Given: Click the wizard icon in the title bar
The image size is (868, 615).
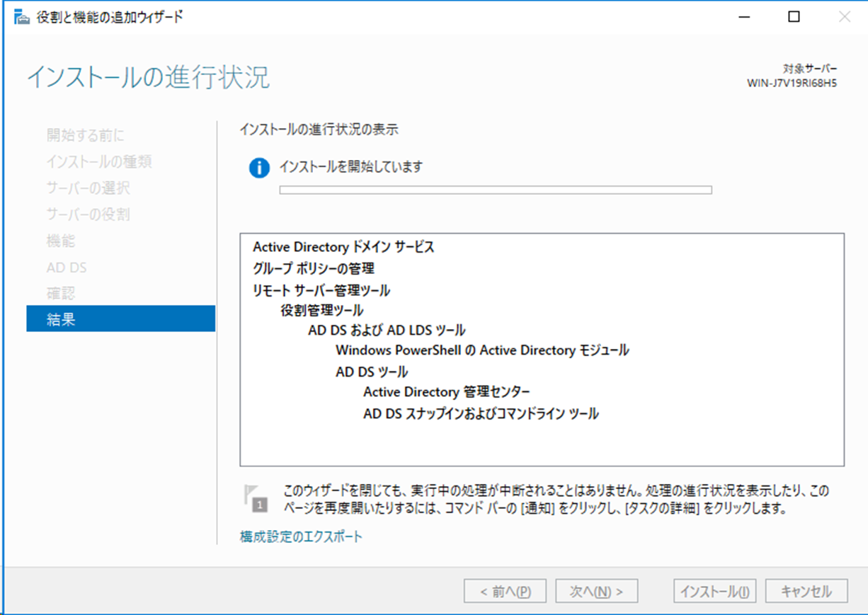Looking at the screenshot, I should pyautogui.click(x=23, y=17).
